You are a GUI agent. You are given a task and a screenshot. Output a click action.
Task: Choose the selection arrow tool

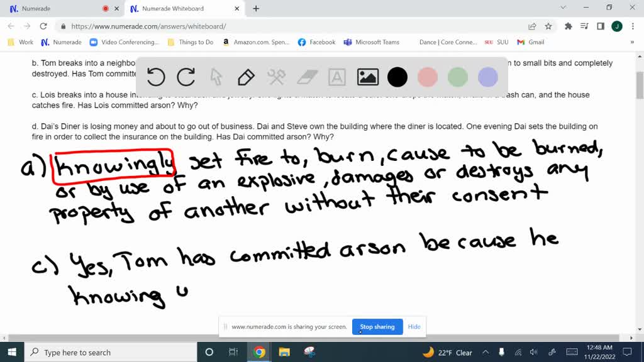pyautogui.click(x=215, y=77)
